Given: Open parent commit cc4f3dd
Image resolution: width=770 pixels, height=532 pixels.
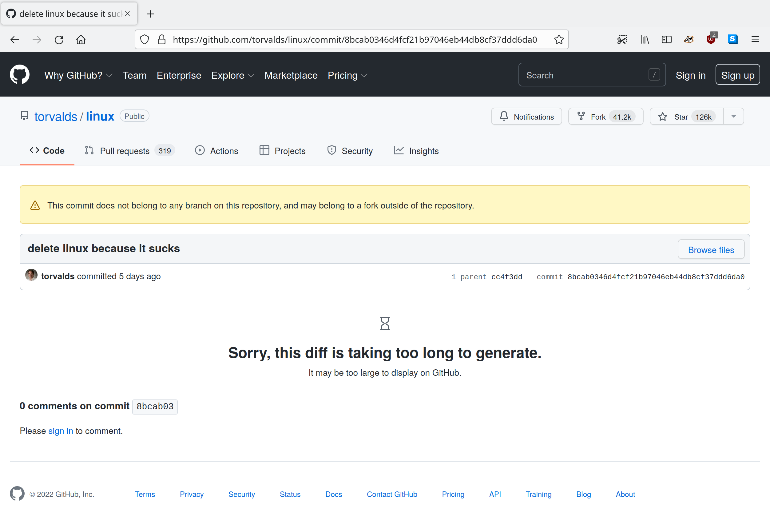Looking at the screenshot, I should pos(507,277).
